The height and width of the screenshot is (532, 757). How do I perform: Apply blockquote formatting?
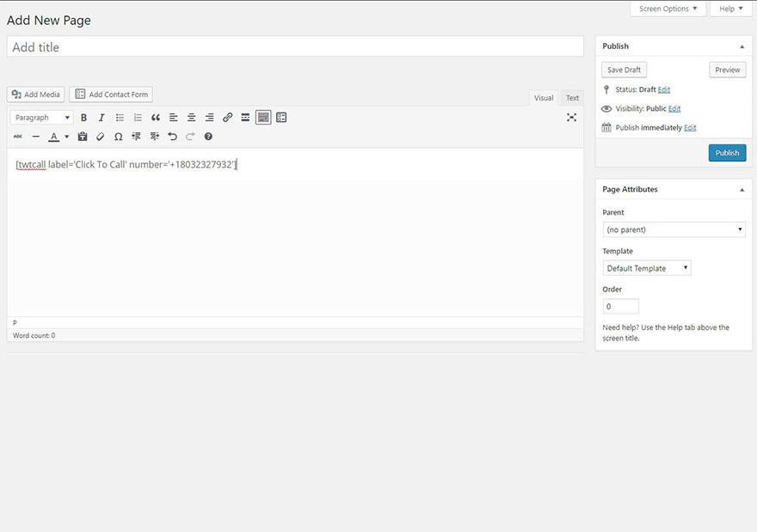pos(156,118)
